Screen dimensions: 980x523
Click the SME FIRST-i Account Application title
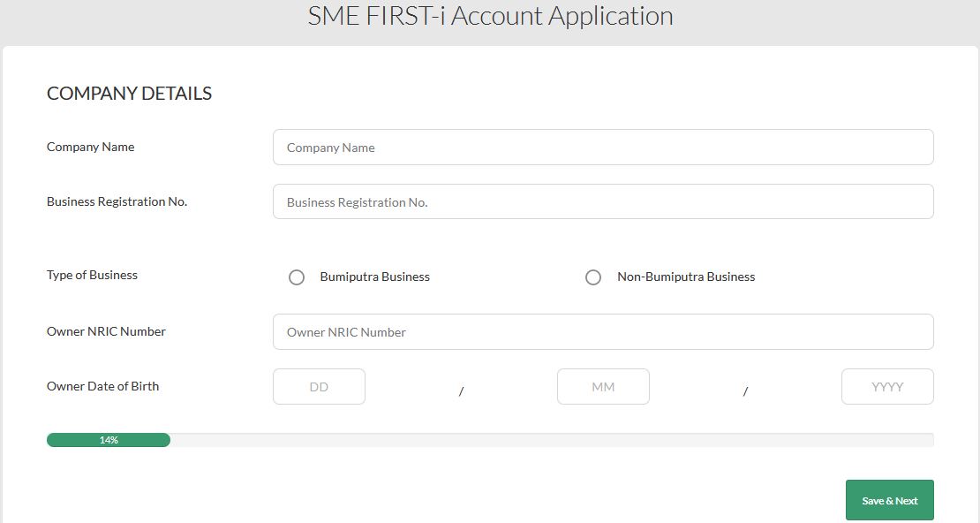490,16
